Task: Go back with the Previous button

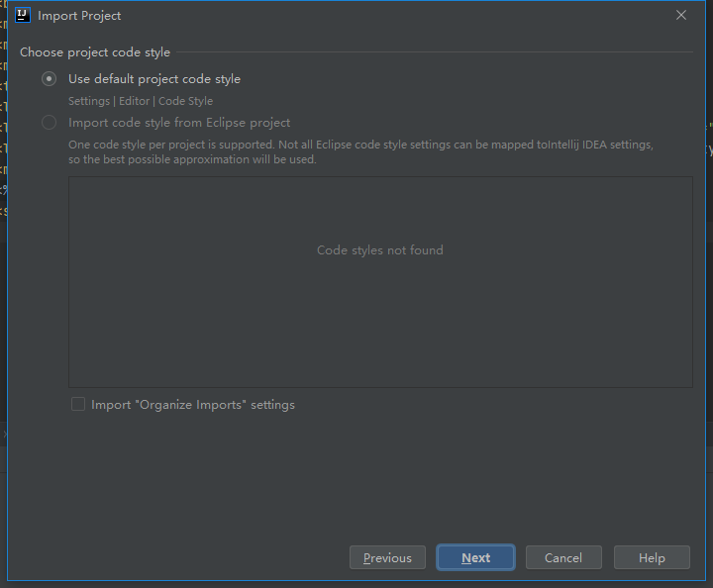Action: click(387, 557)
